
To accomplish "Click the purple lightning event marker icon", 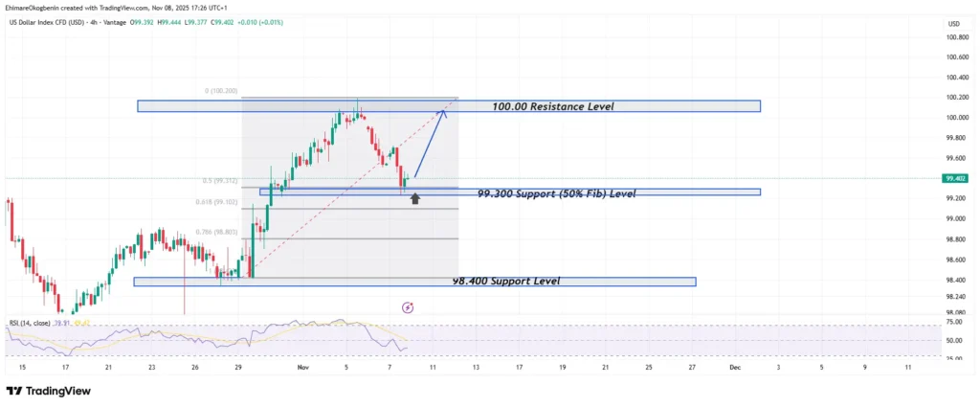I will 408,307.
